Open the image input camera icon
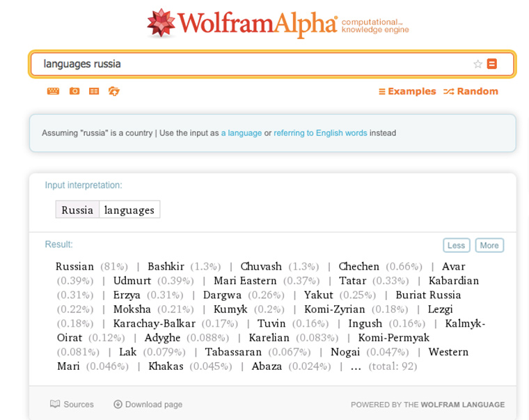Screen dimensions: 529x420 pos(74,91)
